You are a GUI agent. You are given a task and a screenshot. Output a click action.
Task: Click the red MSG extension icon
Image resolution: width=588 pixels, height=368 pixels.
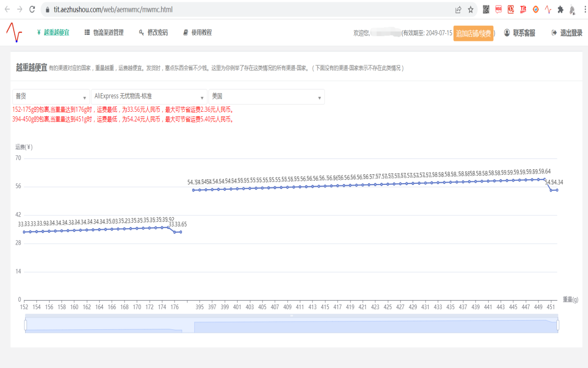pyautogui.click(x=498, y=9)
